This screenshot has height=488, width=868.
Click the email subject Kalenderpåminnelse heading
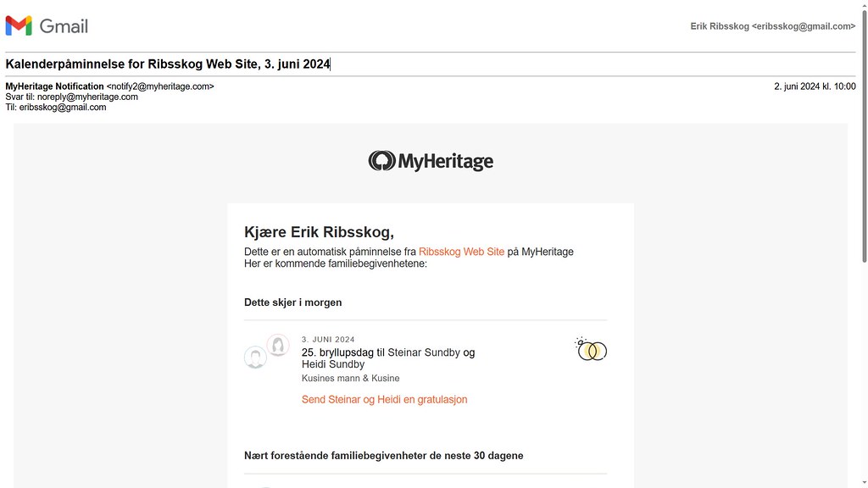pyautogui.click(x=168, y=64)
